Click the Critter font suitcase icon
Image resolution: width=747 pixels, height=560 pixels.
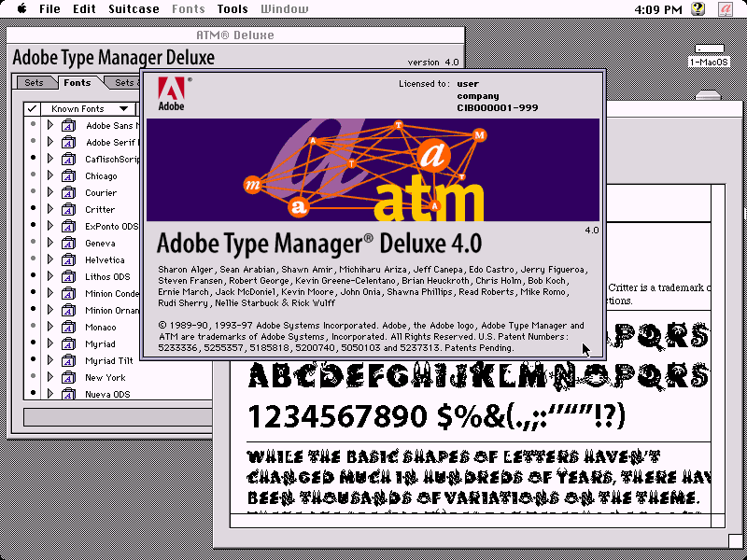point(68,210)
